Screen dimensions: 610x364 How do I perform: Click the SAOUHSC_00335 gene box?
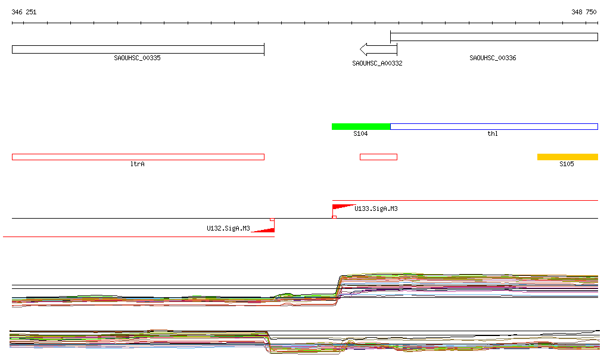(138, 49)
